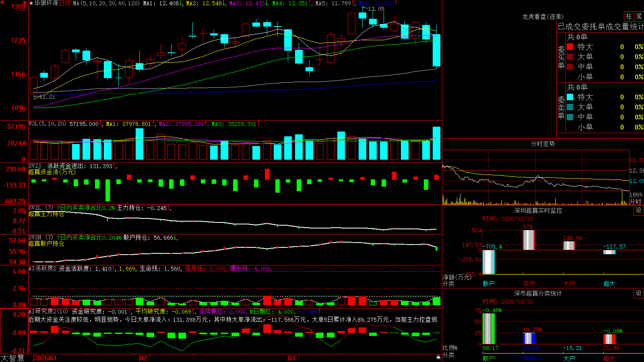Click the teal 大单 sell-order swatch
Screen dimensions: 644x362
[570, 107]
